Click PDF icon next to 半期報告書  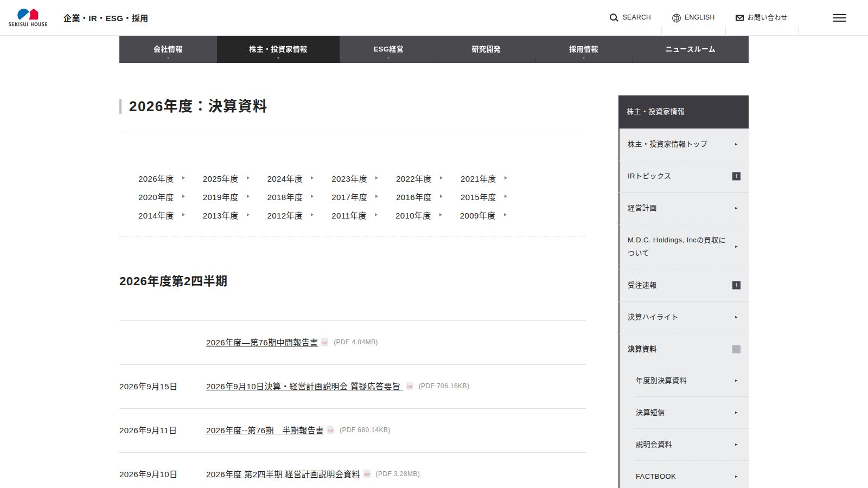(x=330, y=430)
